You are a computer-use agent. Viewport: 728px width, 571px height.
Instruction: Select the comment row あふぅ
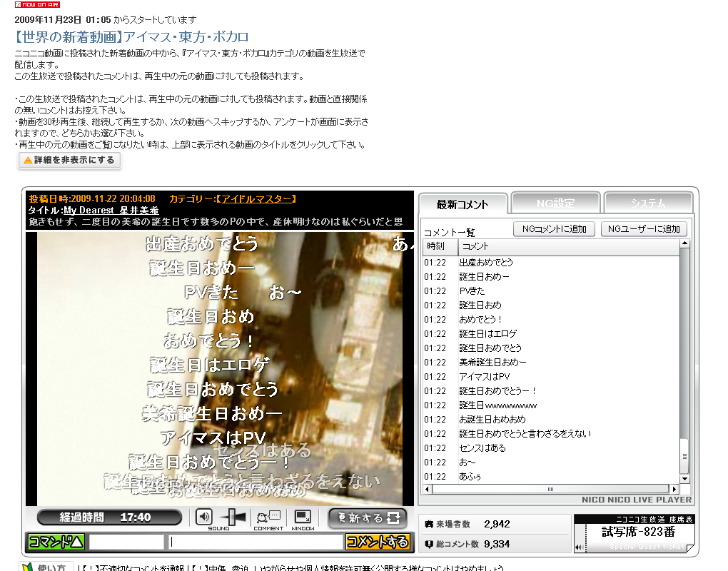[x=551, y=477]
